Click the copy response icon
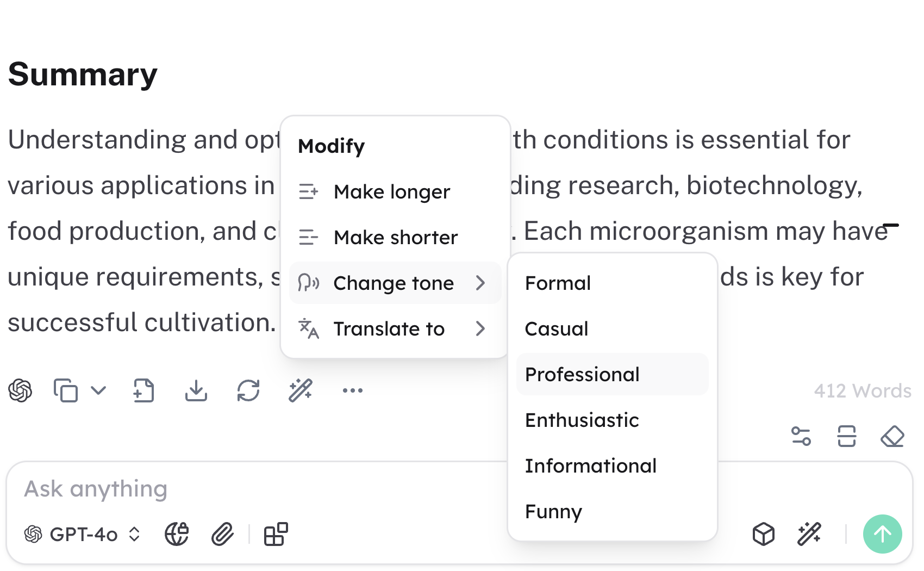 [66, 390]
